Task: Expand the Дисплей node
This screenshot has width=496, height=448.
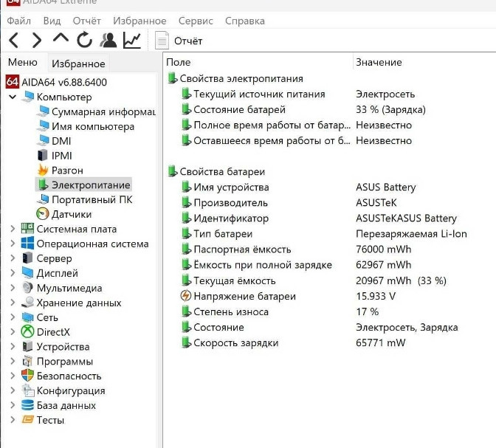Action: point(13,273)
